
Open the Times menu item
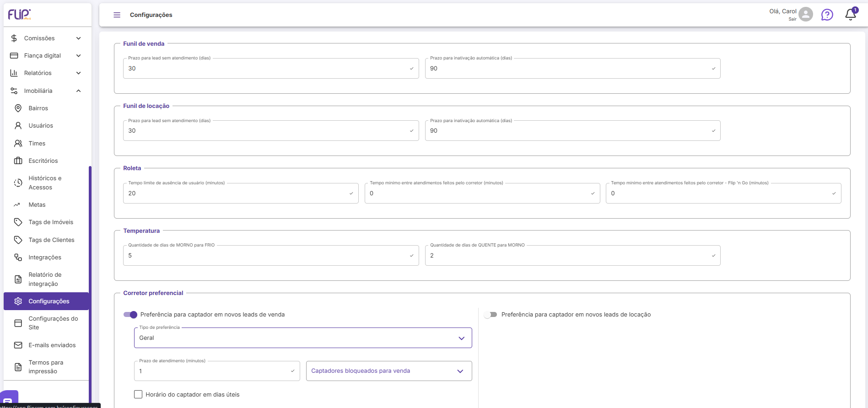pos(37,144)
